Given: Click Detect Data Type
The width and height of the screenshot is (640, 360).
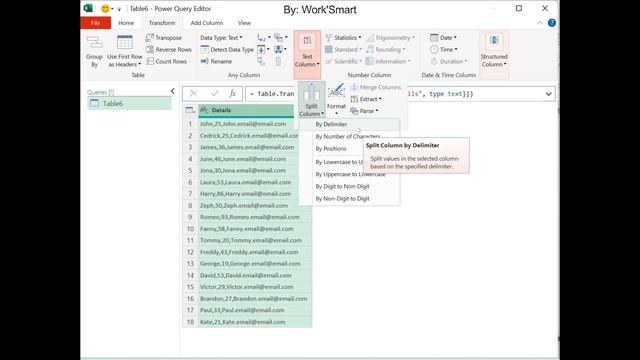Looking at the screenshot, I should click(x=227, y=49).
